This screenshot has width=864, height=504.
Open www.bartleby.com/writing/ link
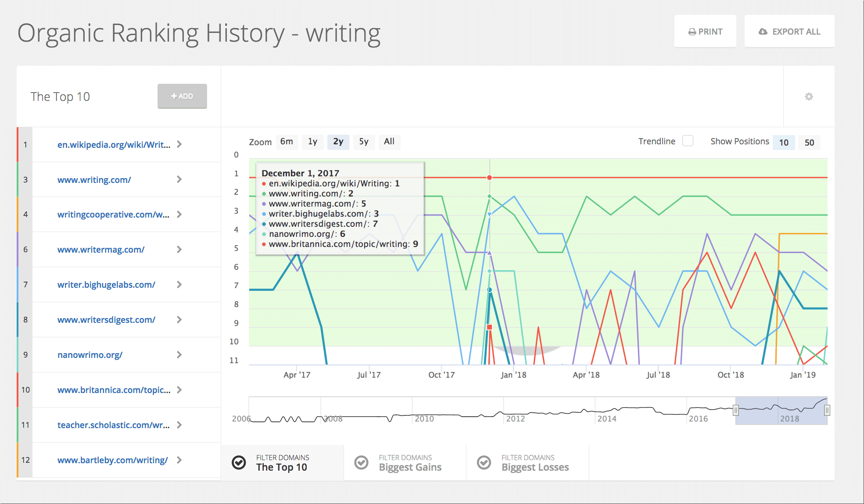point(112,460)
